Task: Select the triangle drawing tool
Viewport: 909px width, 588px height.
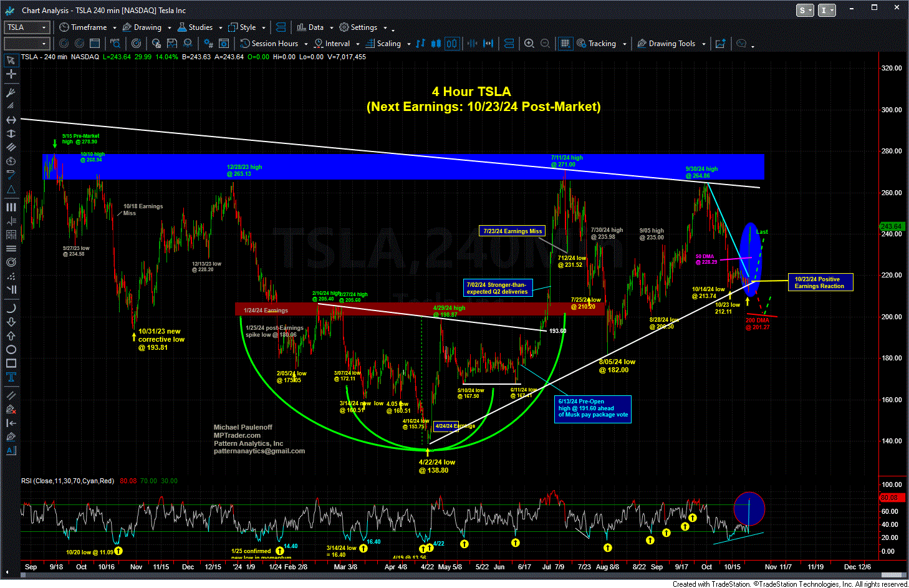Action: click(11, 190)
